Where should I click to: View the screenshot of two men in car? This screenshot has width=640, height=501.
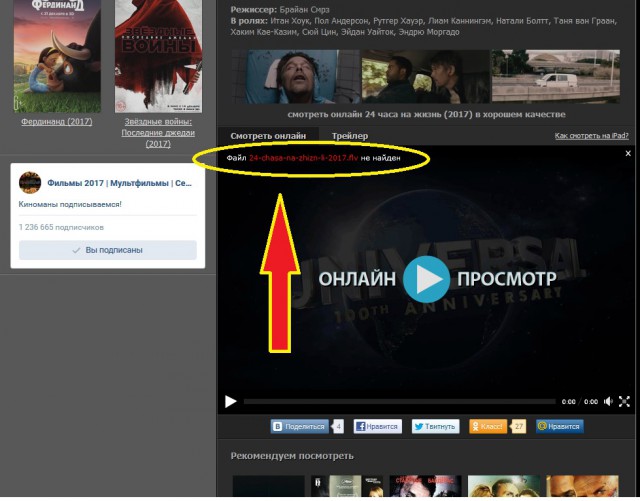click(x=426, y=76)
